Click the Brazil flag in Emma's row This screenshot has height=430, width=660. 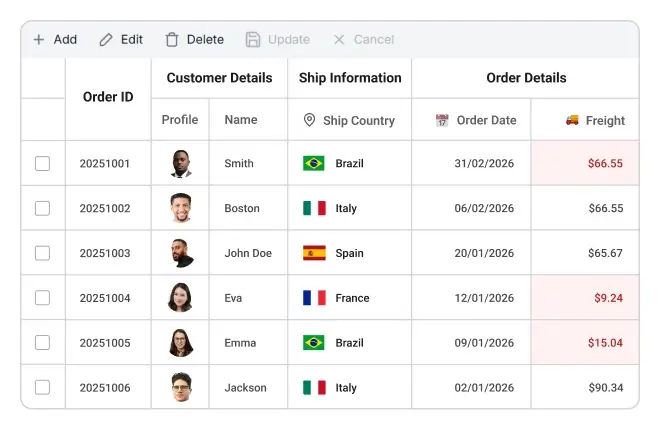tap(314, 342)
